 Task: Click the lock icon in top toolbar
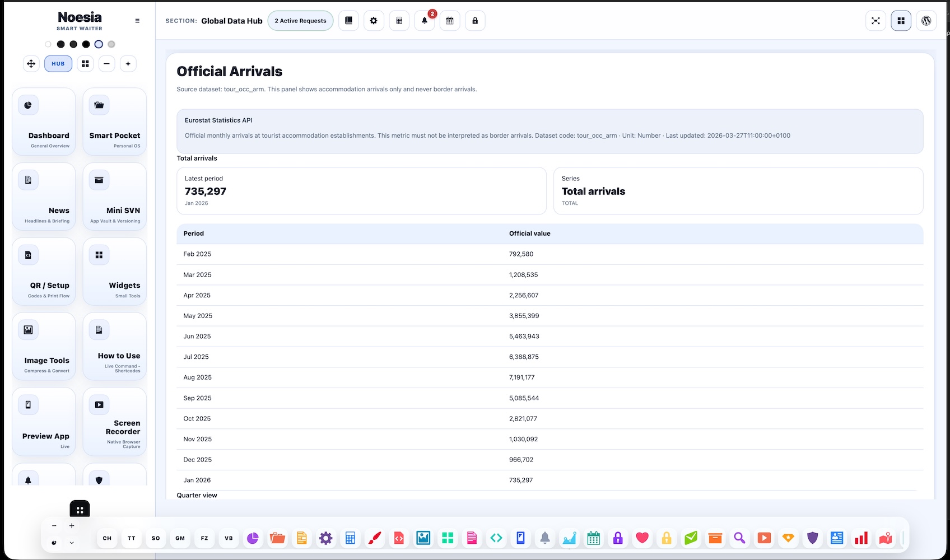pyautogui.click(x=475, y=21)
